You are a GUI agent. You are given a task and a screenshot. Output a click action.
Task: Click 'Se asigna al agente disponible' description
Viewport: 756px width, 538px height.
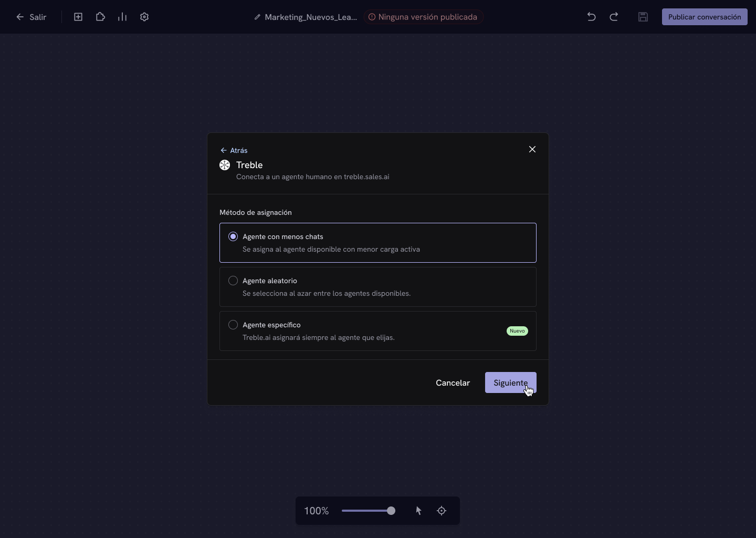[x=331, y=249]
